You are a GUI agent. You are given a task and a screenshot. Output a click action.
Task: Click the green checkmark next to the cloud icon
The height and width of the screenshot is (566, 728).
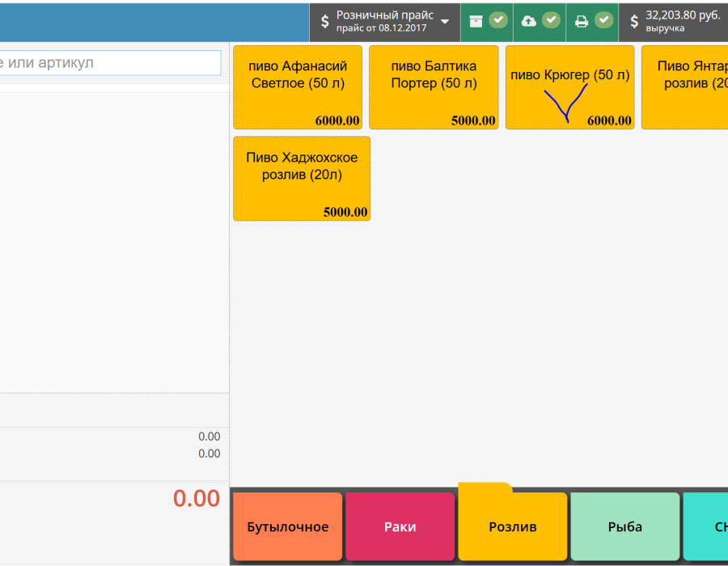pos(552,20)
